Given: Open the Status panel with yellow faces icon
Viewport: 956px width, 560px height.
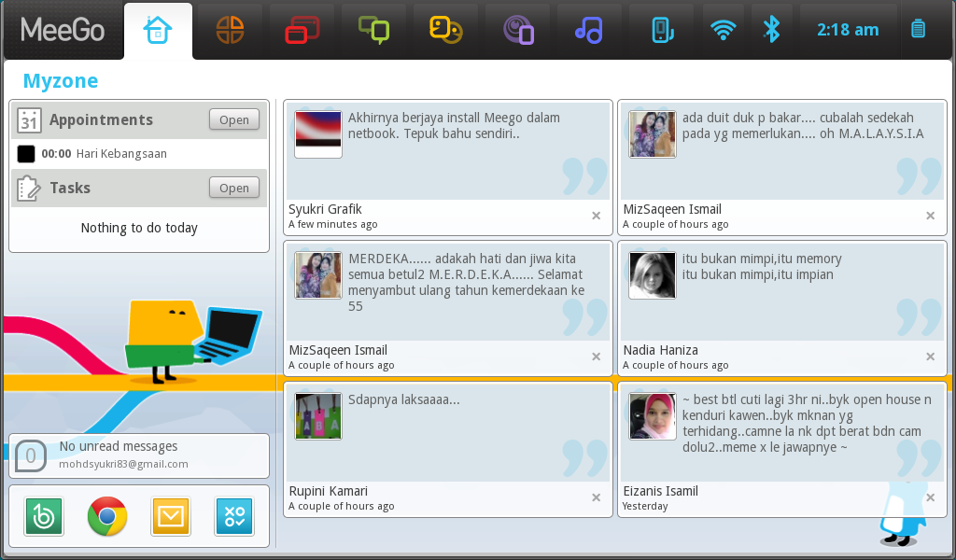Looking at the screenshot, I should (x=445, y=28).
